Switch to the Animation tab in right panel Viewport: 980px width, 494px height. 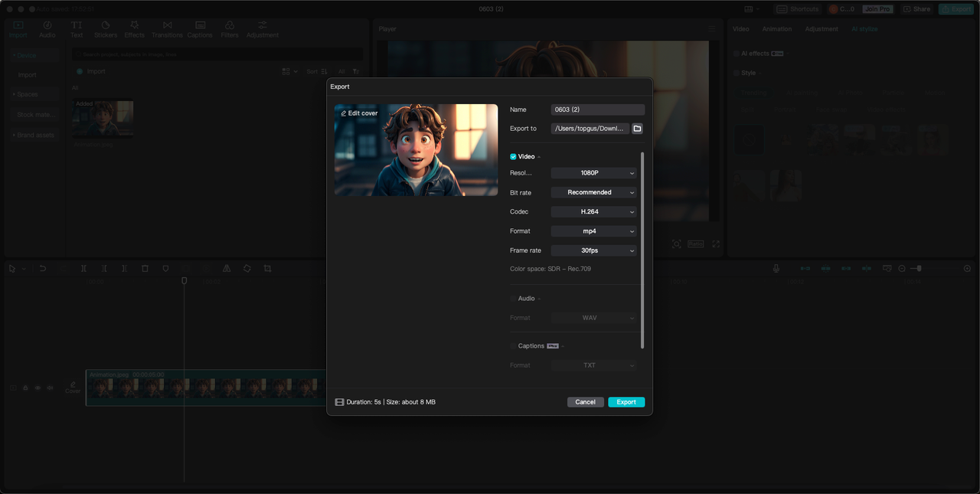coord(776,29)
